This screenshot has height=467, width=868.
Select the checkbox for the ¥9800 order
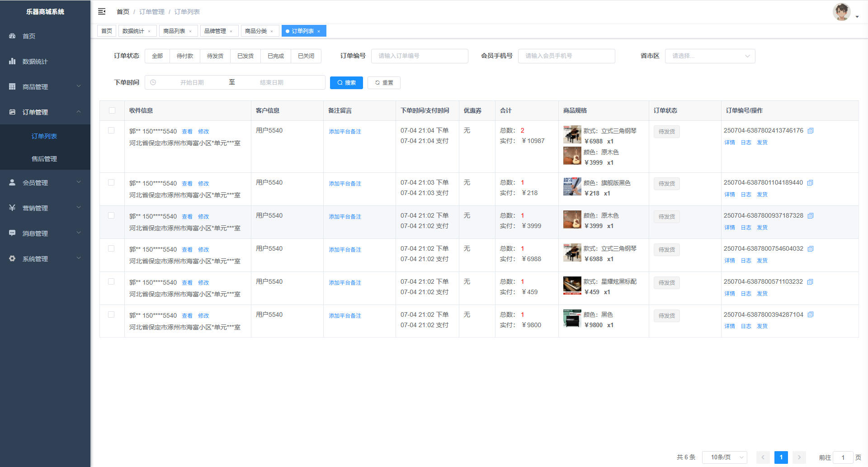point(111,315)
